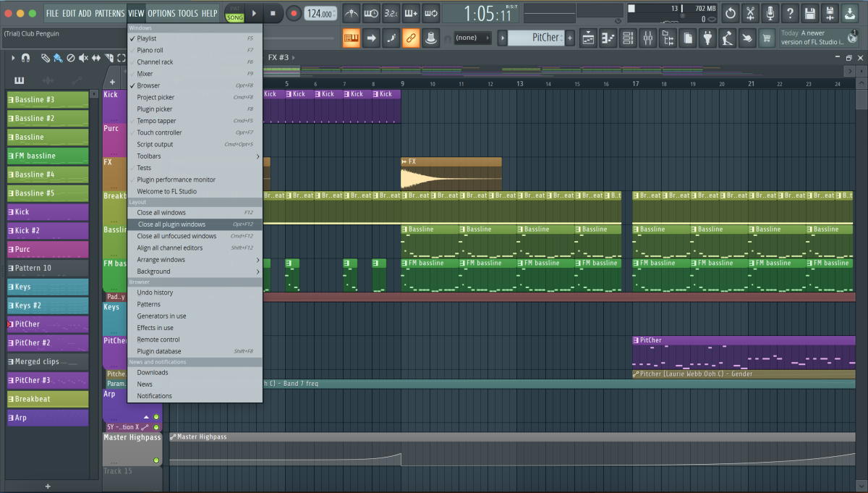This screenshot has width=868, height=493.
Task: Switch to Song mode toggle
Action: (234, 17)
